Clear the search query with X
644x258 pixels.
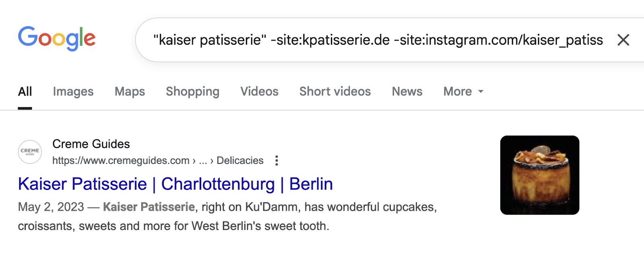pyautogui.click(x=623, y=40)
